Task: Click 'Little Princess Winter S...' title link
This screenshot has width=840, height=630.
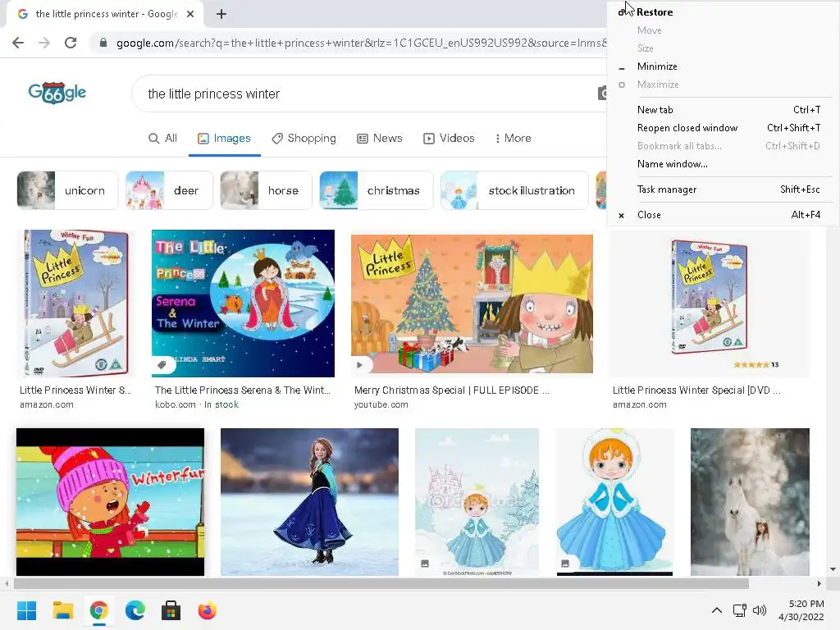Action: (x=75, y=390)
